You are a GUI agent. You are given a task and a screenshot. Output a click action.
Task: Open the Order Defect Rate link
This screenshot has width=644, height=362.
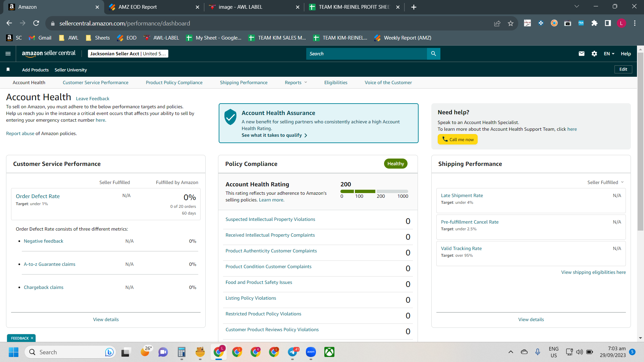[38, 196]
